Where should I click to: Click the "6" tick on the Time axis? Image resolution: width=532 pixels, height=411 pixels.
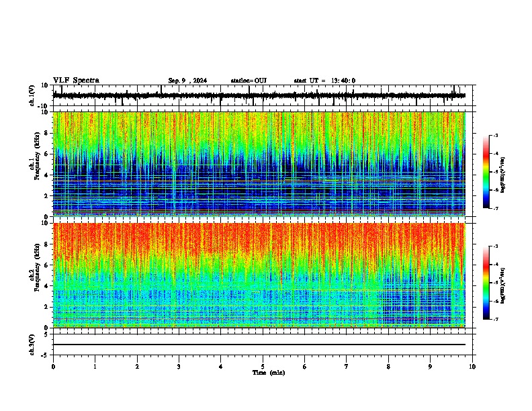point(305,367)
